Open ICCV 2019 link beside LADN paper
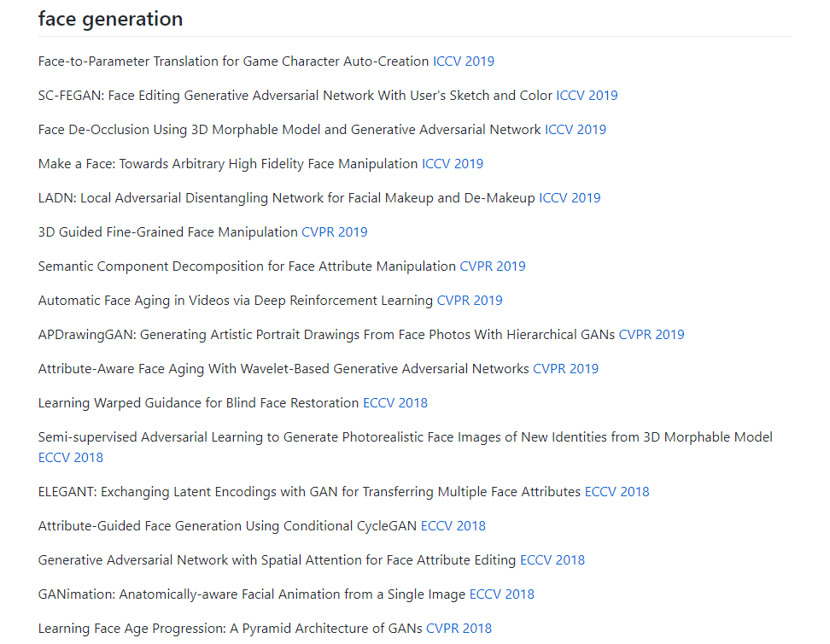Image resolution: width=830 pixels, height=644 pixels. click(x=570, y=198)
